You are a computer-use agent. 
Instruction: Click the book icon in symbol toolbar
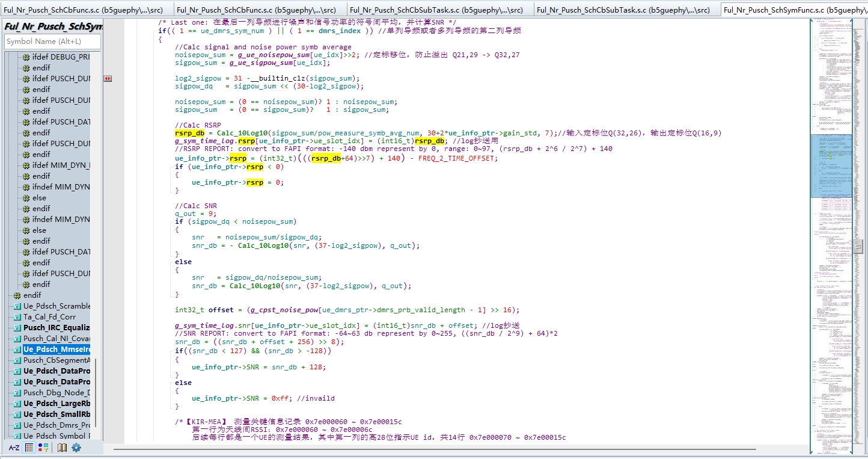coord(62,448)
